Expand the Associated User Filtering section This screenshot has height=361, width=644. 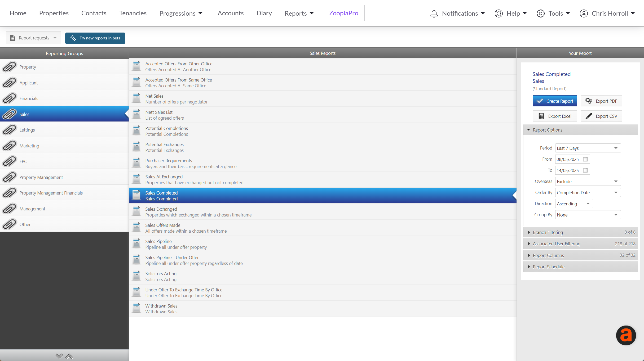(580, 243)
